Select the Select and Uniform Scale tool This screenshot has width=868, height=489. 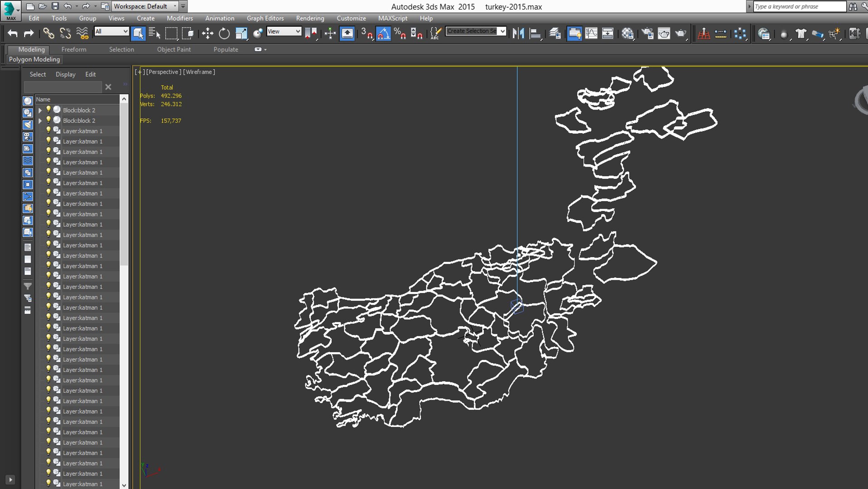click(x=241, y=34)
